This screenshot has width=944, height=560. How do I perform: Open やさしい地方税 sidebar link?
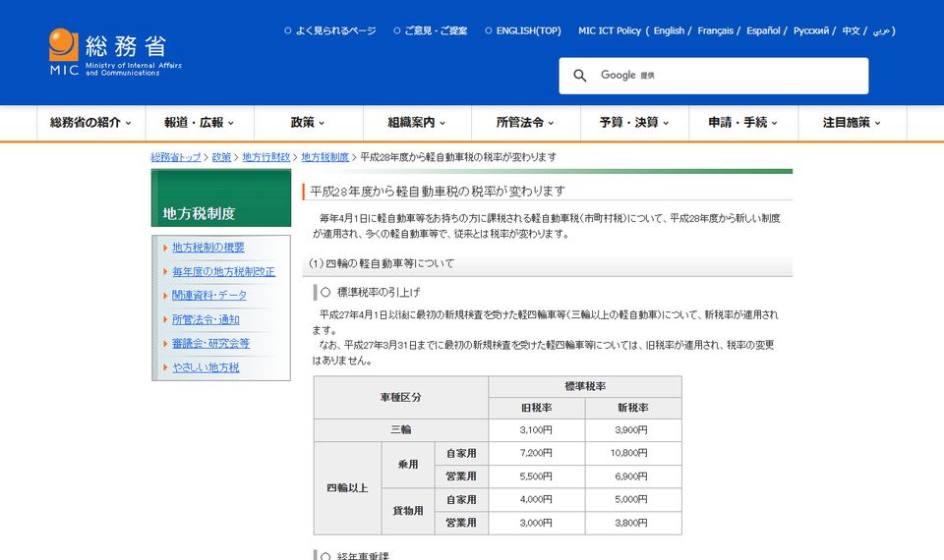206,367
